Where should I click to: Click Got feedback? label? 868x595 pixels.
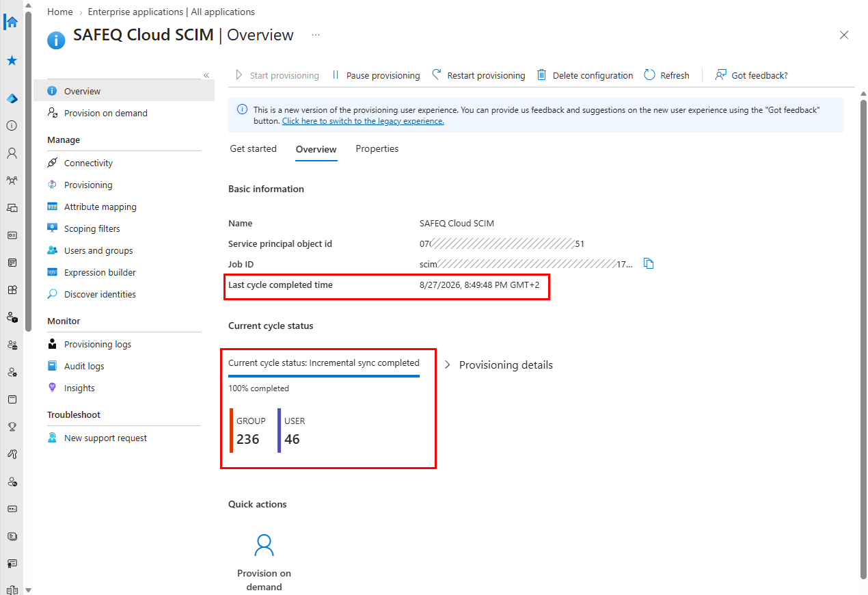(759, 75)
